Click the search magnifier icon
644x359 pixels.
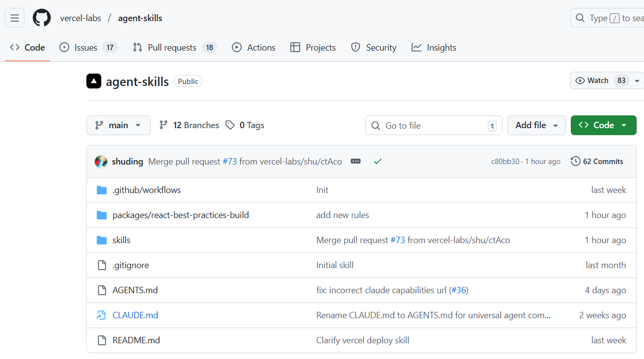(x=581, y=18)
